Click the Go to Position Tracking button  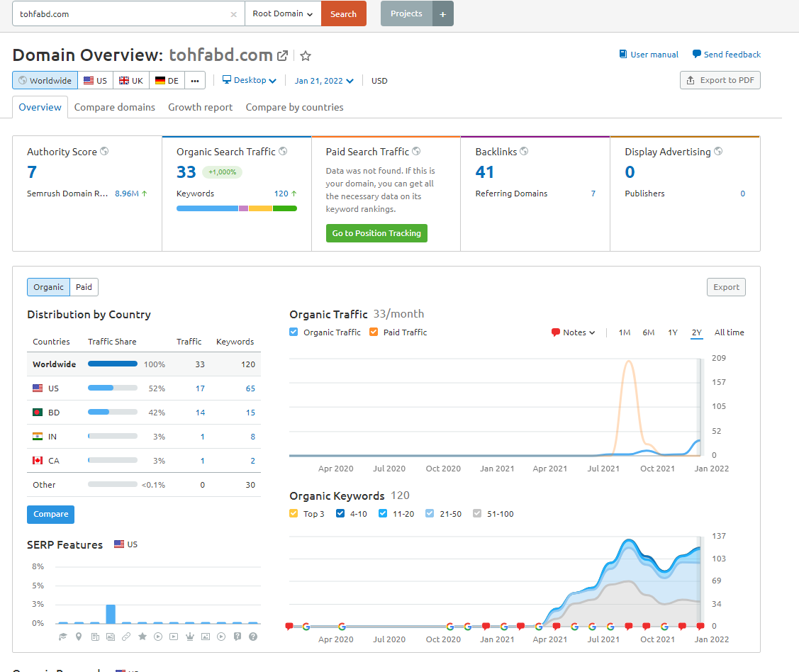[376, 233]
